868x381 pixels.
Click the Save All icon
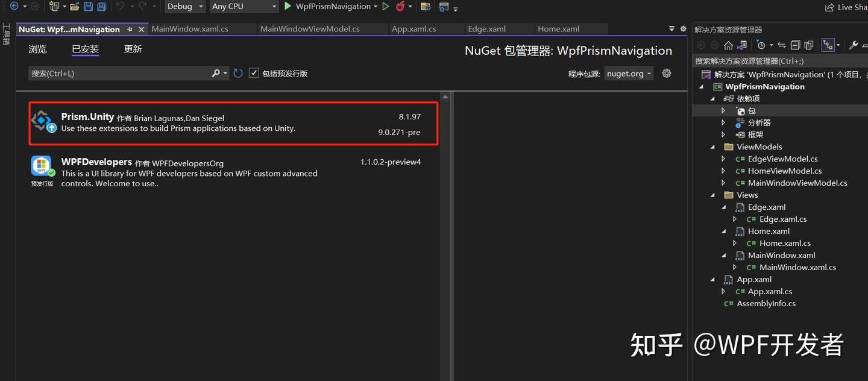pos(101,6)
